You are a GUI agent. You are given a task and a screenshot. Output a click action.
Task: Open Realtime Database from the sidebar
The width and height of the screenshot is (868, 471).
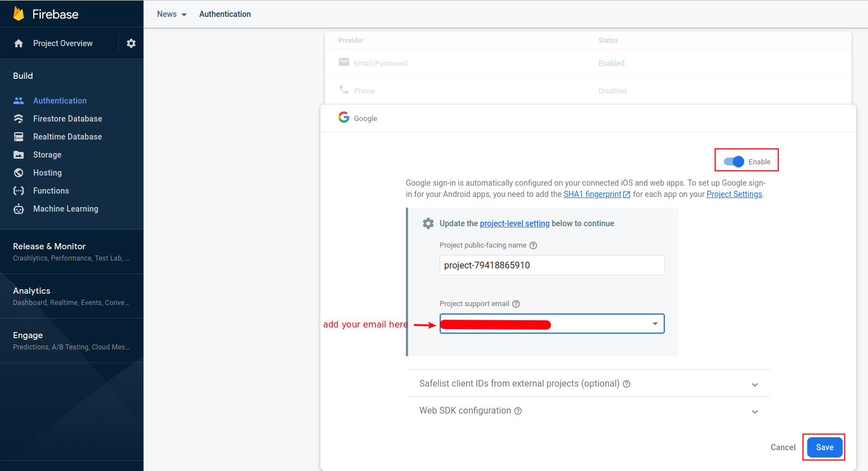tap(67, 136)
